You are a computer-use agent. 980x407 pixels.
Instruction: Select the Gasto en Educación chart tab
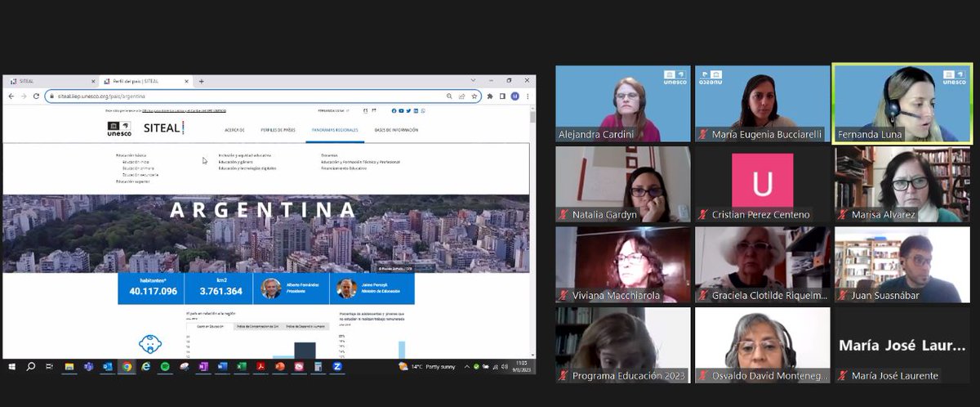point(209,326)
